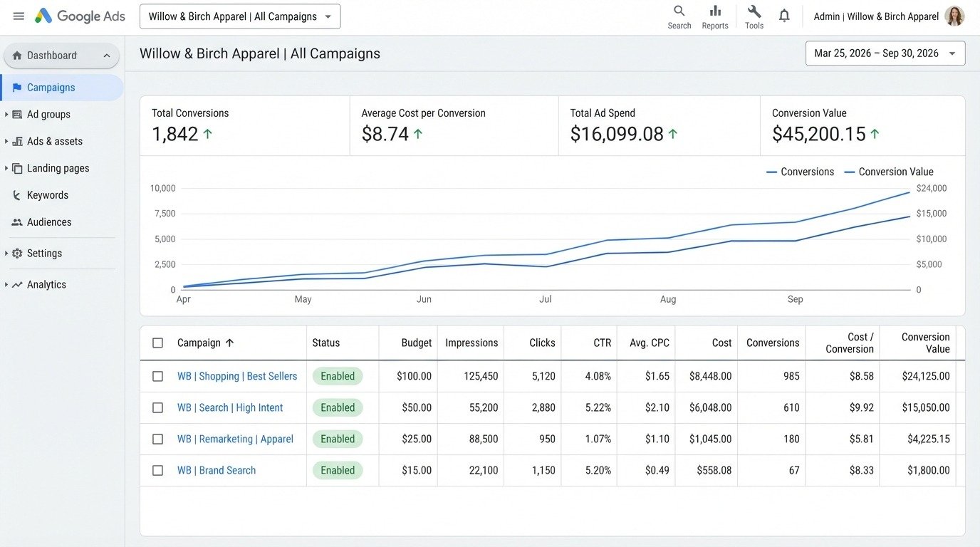This screenshot has height=547, width=980.
Task: Open the hamburger main menu
Action: pyautogui.click(x=19, y=16)
